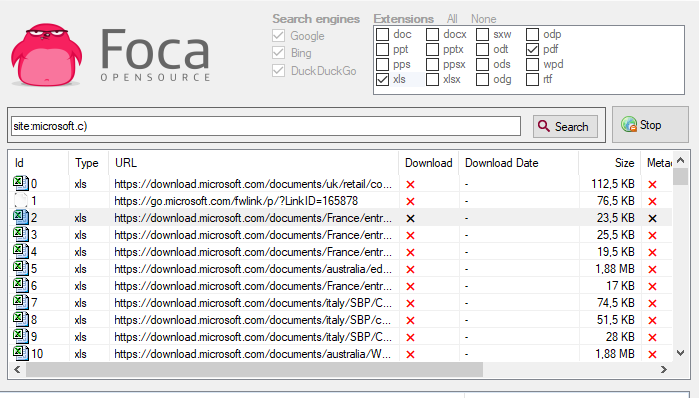This screenshot has height=398, width=699.
Task: Enable the doc extension checkbox
Action: point(382,34)
